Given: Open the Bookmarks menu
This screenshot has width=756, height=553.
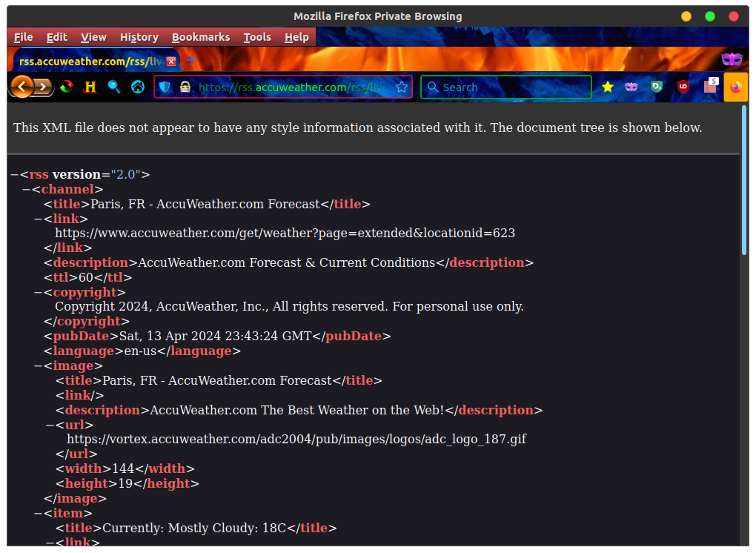Looking at the screenshot, I should click(x=201, y=37).
